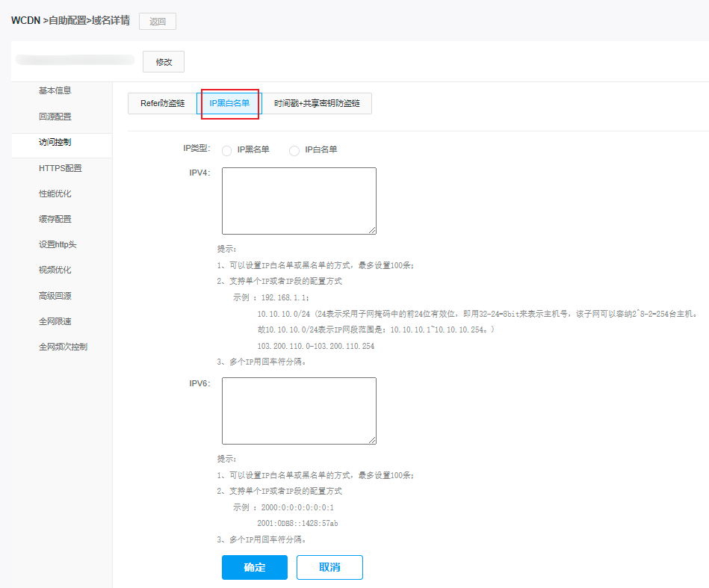This screenshot has height=588, width=709.
Task: Go to 回源配置 in the sidebar
Action: coord(55,117)
